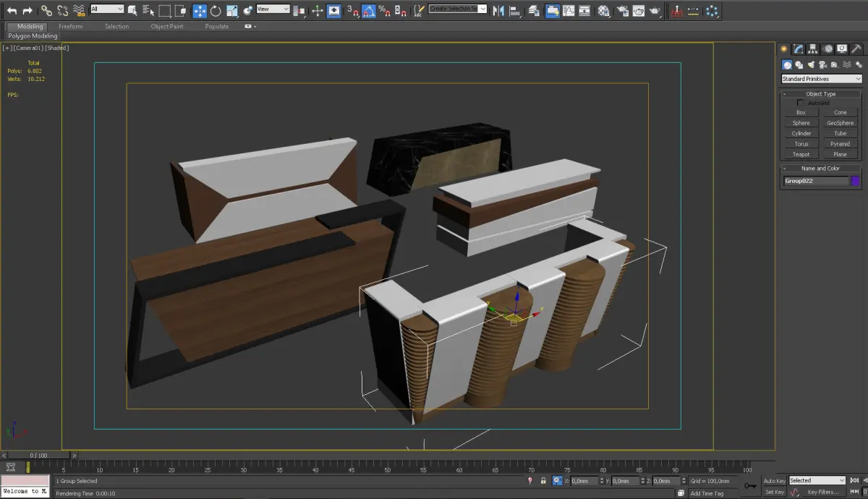The width and height of the screenshot is (868, 499).
Task: Expand the reference coordinate 'View' dropdown
Action: (x=273, y=9)
